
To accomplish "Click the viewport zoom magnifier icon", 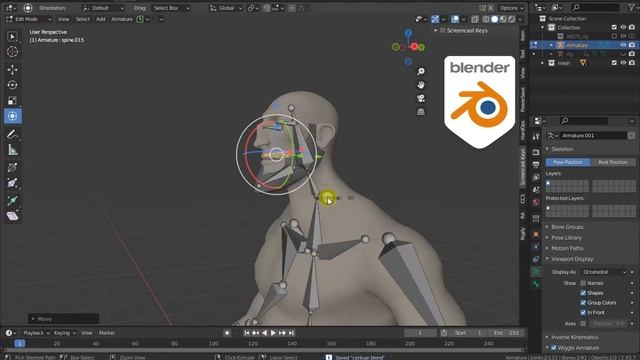I will 421,72.
